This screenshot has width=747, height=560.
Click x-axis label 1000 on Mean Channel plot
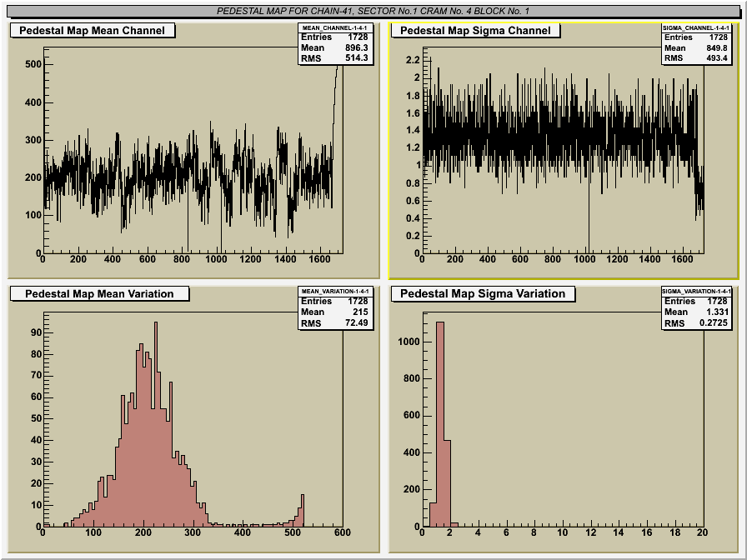point(216,259)
